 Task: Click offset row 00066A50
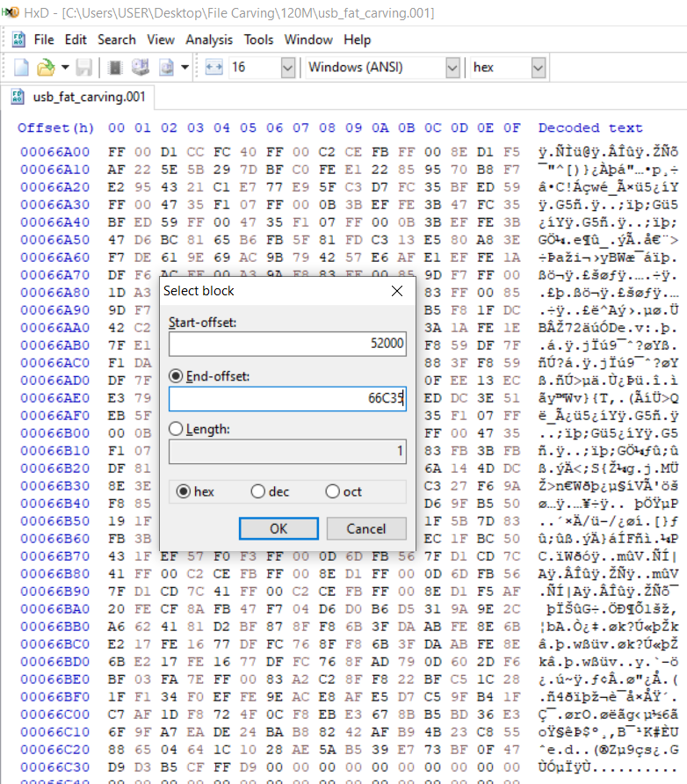[x=55, y=239]
